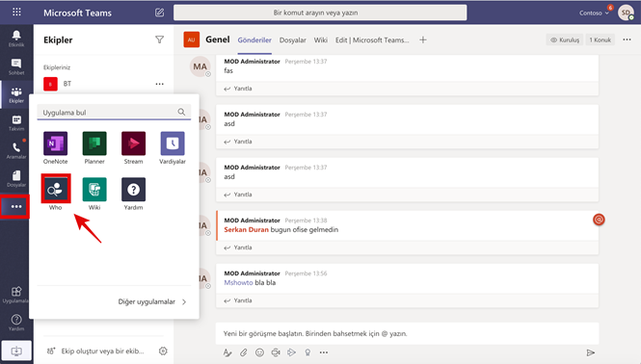Focus the Uygulama bul search field
This screenshot has width=641, height=364.
click(114, 113)
